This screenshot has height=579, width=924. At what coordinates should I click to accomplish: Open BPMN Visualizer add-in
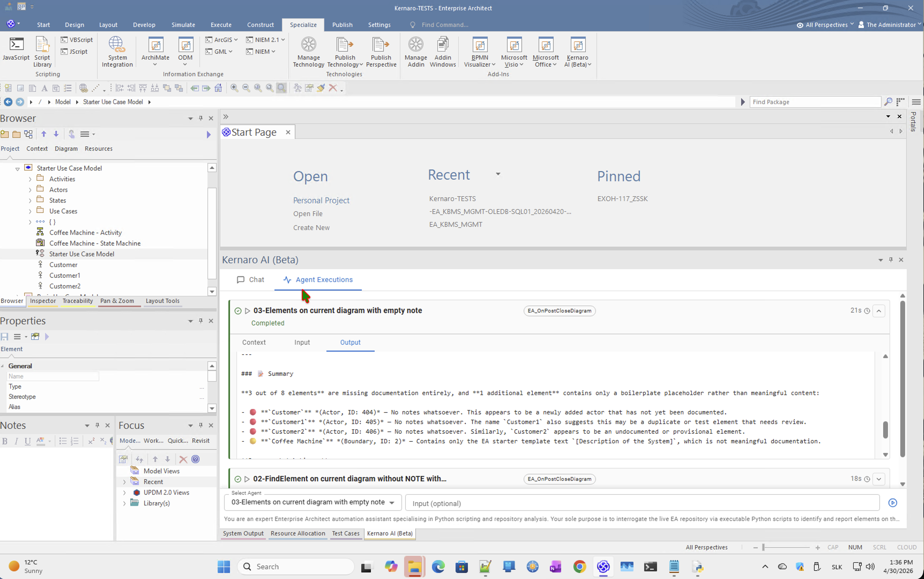pyautogui.click(x=480, y=52)
